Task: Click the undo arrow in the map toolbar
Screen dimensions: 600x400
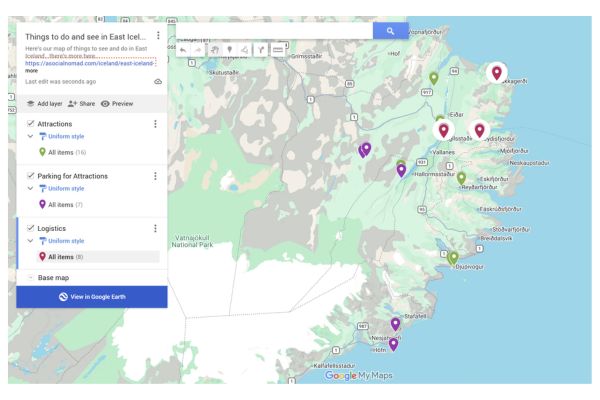Action: pyautogui.click(x=183, y=50)
